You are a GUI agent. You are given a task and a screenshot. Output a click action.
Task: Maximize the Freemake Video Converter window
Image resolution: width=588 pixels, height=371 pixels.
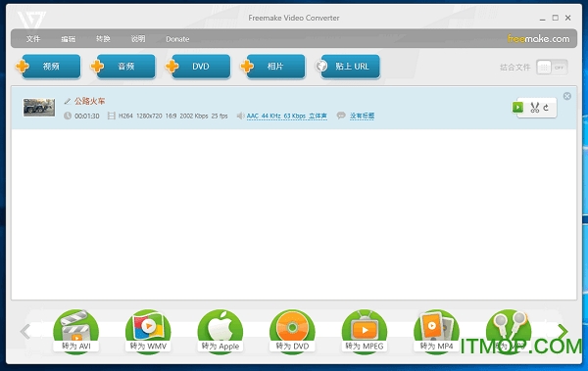pos(556,18)
